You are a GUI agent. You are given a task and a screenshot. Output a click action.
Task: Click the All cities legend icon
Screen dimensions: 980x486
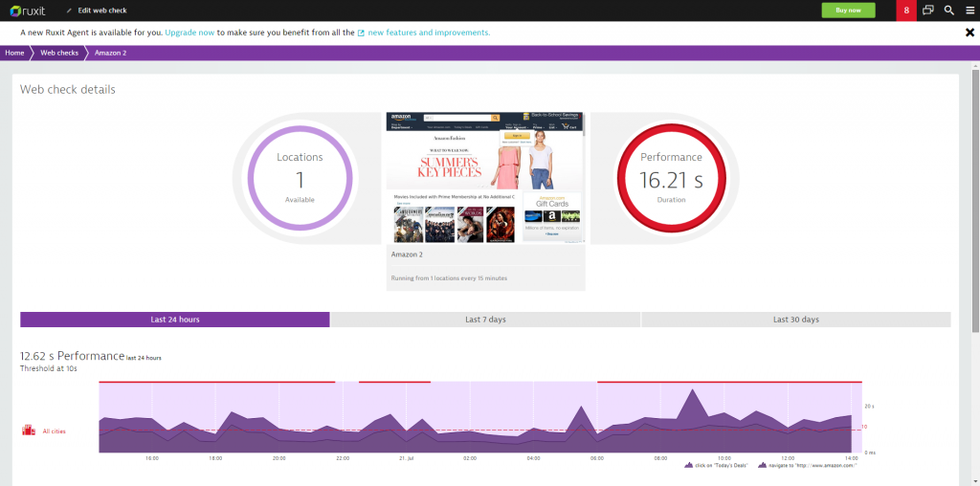[x=29, y=431]
